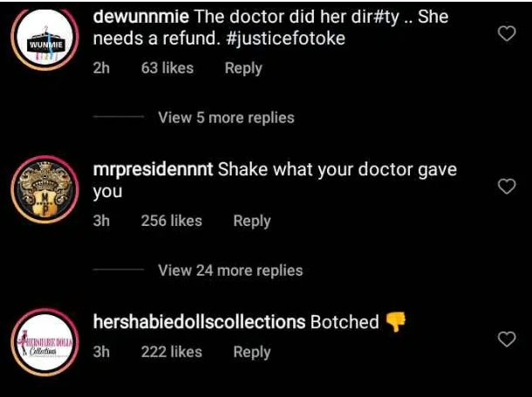The image size is (532, 397).
Task: View who liked via 63 likes
Action: click(167, 68)
